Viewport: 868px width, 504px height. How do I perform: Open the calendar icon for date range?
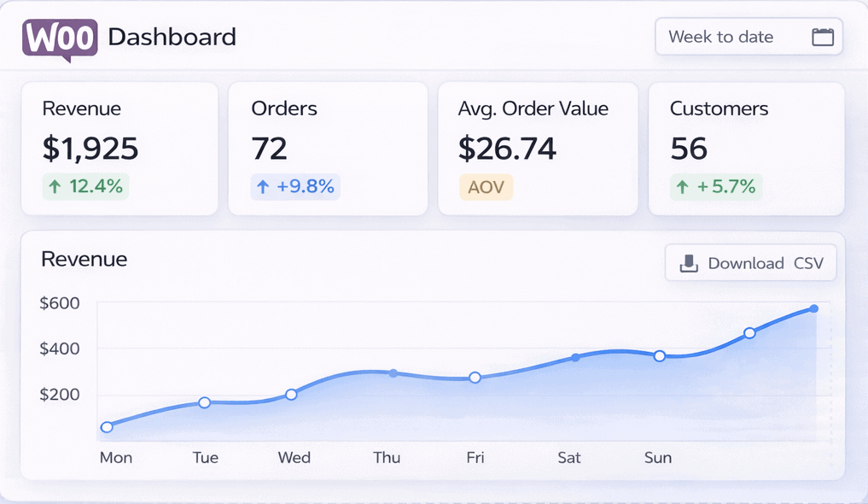pos(822,37)
